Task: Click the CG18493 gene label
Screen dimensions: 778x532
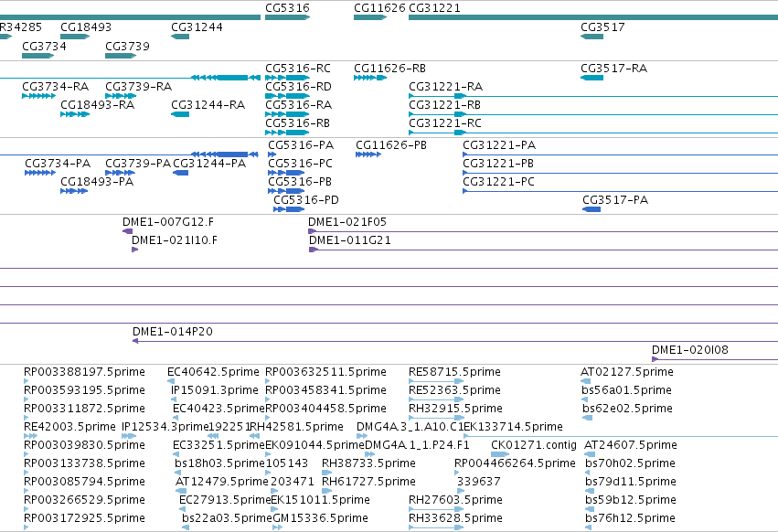Action: point(86,27)
